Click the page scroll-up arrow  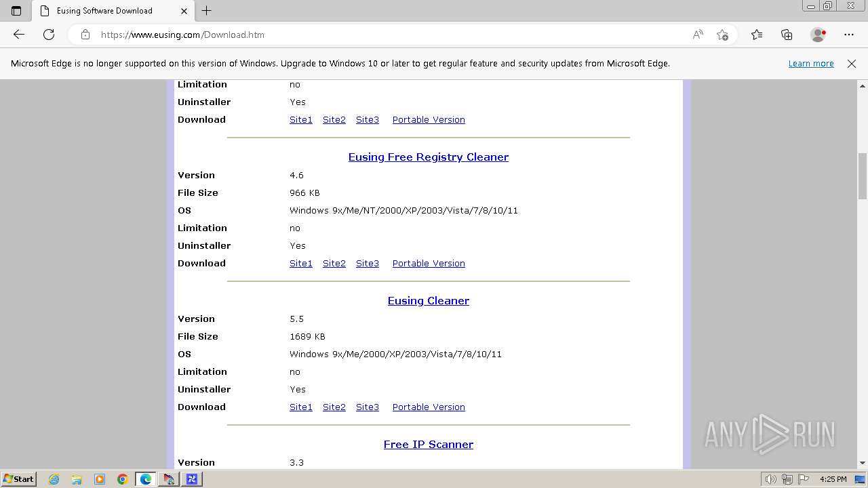(863, 86)
